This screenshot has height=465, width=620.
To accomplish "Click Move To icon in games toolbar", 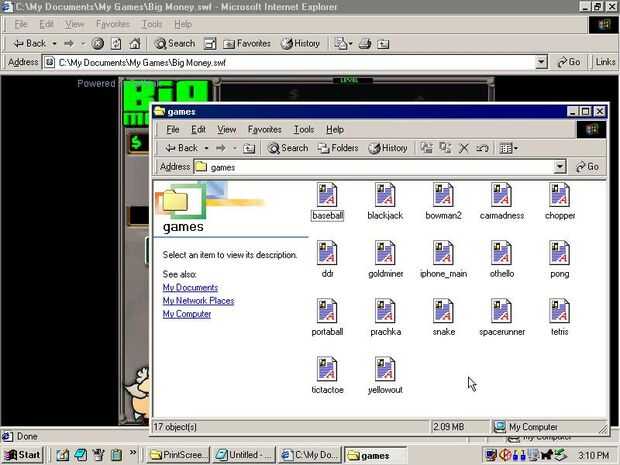I will [x=426, y=148].
